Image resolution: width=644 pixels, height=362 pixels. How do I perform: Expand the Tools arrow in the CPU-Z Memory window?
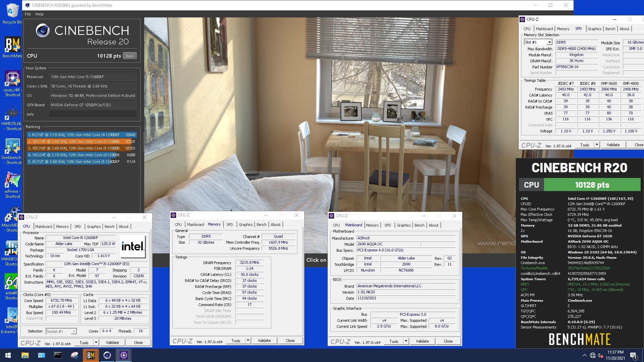[248, 341]
